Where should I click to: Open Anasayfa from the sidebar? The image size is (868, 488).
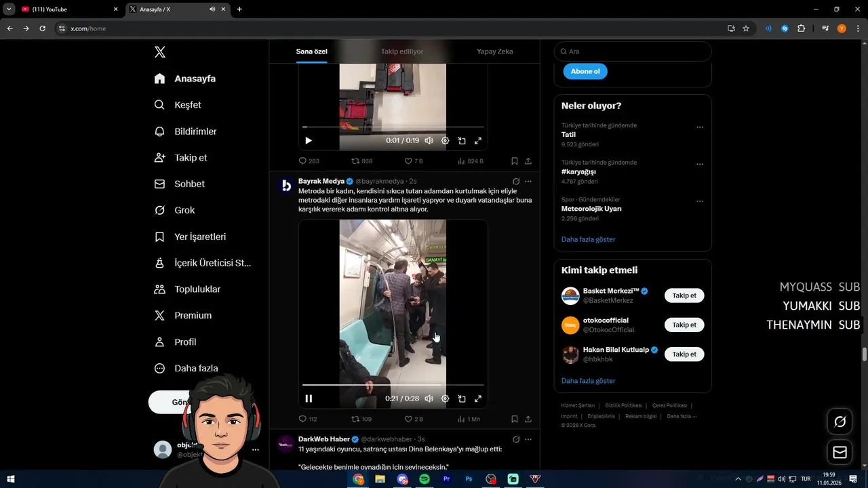point(185,79)
